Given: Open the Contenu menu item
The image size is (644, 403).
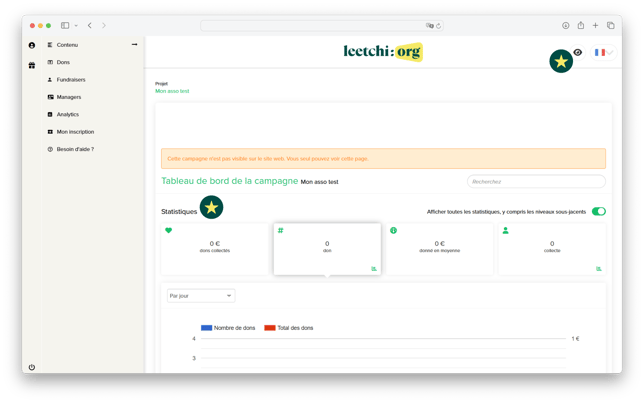Looking at the screenshot, I should [67, 45].
